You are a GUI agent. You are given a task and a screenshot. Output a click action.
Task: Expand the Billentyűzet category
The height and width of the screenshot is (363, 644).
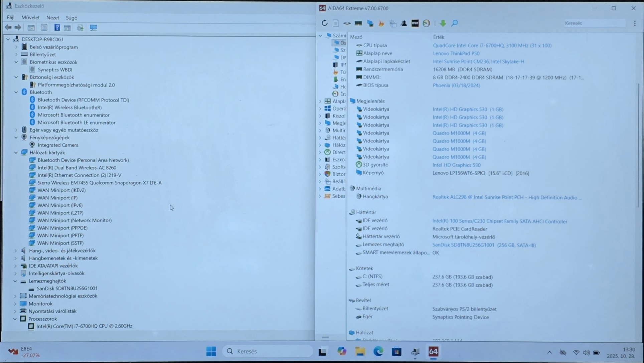pos(16,54)
